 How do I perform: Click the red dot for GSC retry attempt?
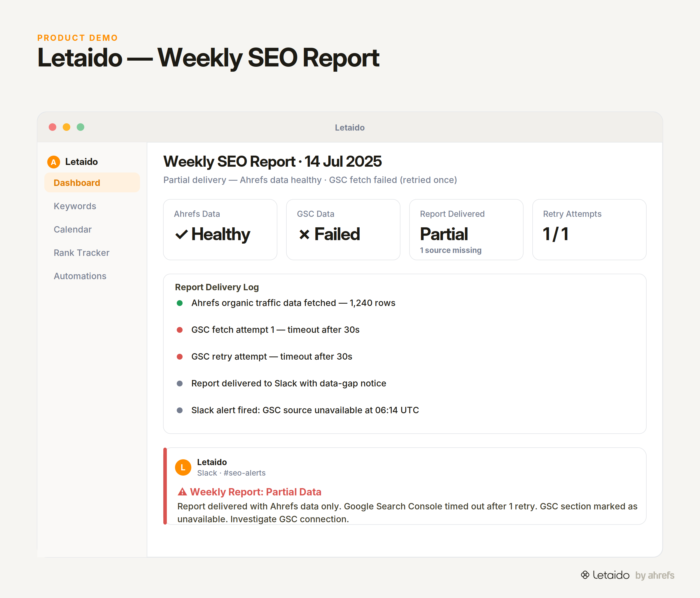[180, 357]
